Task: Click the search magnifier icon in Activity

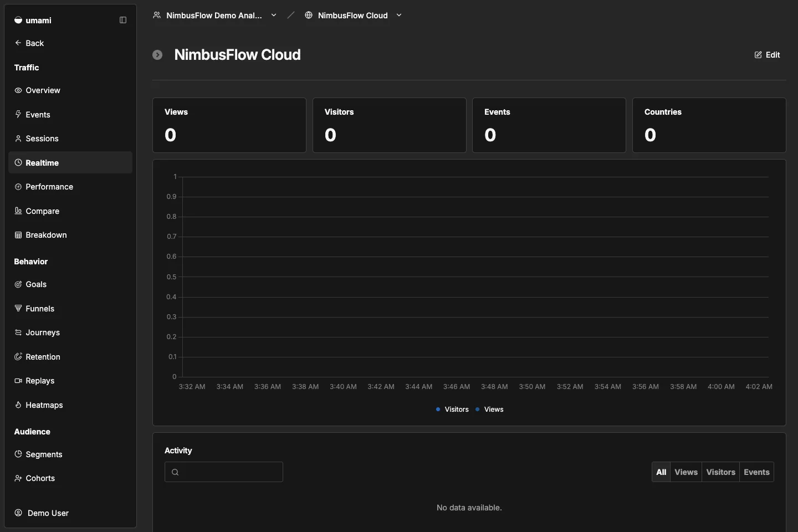Action: pyautogui.click(x=175, y=472)
